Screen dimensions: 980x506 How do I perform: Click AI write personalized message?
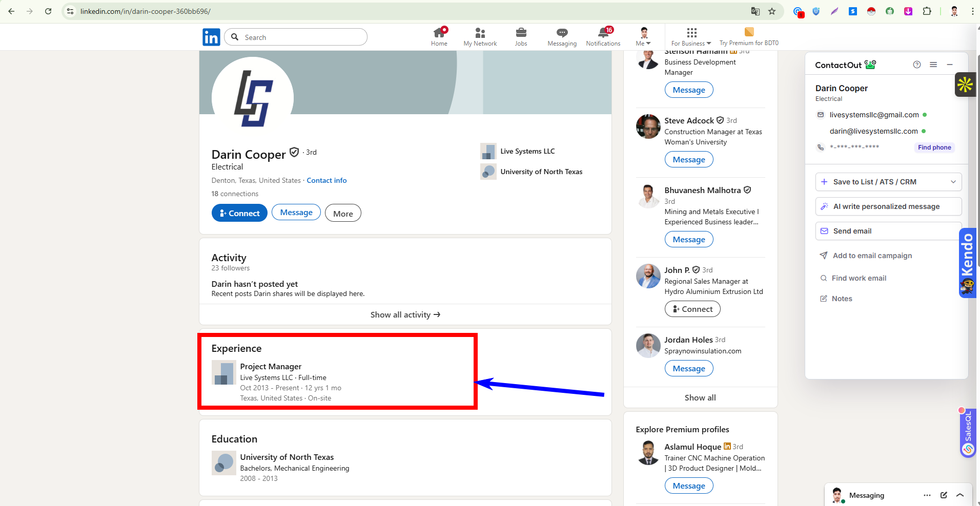click(x=888, y=206)
